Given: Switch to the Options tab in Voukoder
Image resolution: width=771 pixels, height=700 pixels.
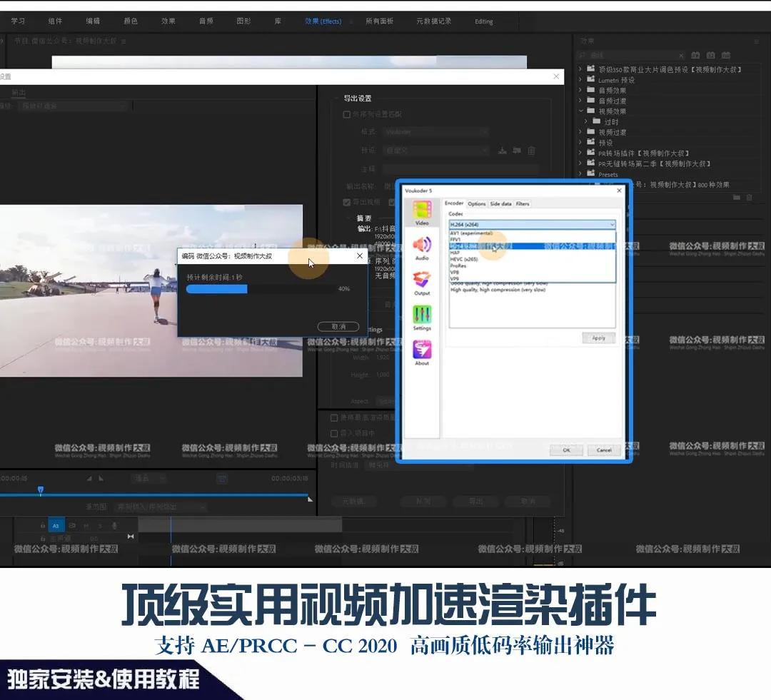Looking at the screenshot, I should (477, 204).
